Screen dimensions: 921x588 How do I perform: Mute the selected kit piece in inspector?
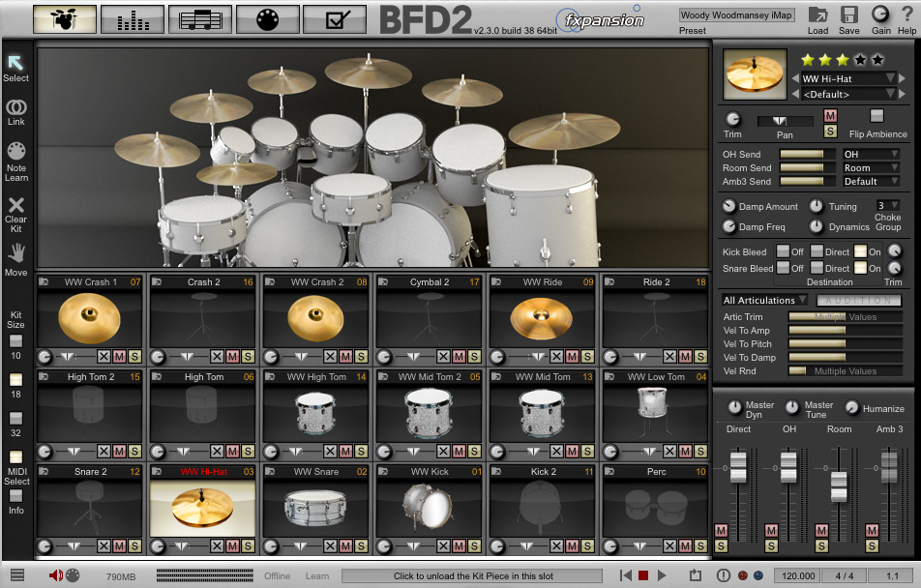click(x=830, y=116)
